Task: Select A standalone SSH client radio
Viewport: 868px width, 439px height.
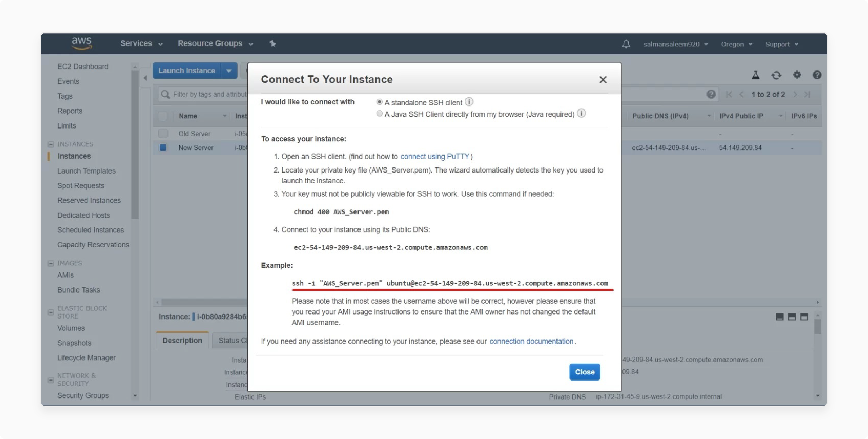Action: (x=380, y=102)
